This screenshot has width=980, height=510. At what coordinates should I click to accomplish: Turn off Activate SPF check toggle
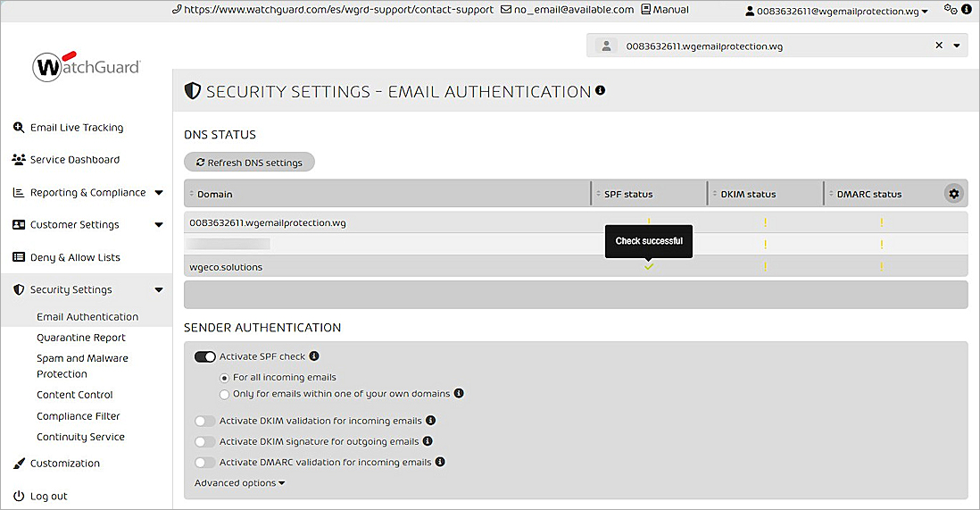(x=205, y=356)
